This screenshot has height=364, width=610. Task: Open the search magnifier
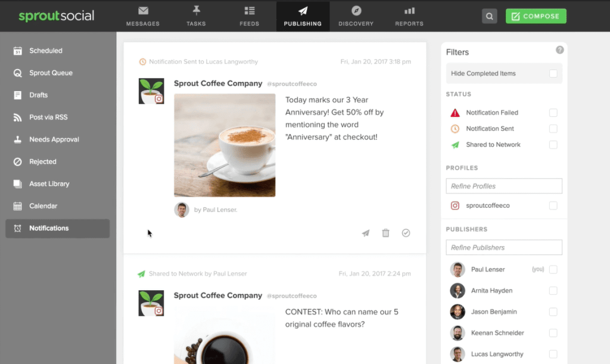pos(489,16)
